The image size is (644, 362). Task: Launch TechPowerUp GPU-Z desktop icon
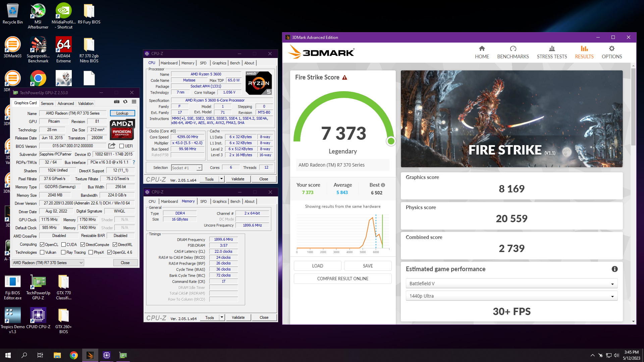tap(38, 287)
